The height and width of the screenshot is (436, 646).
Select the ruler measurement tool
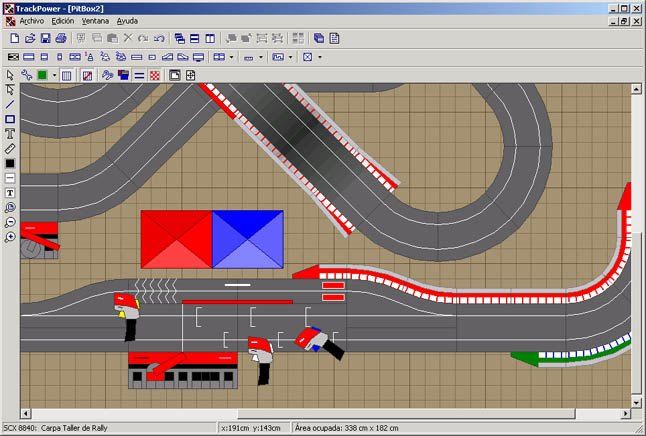(x=10, y=149)
